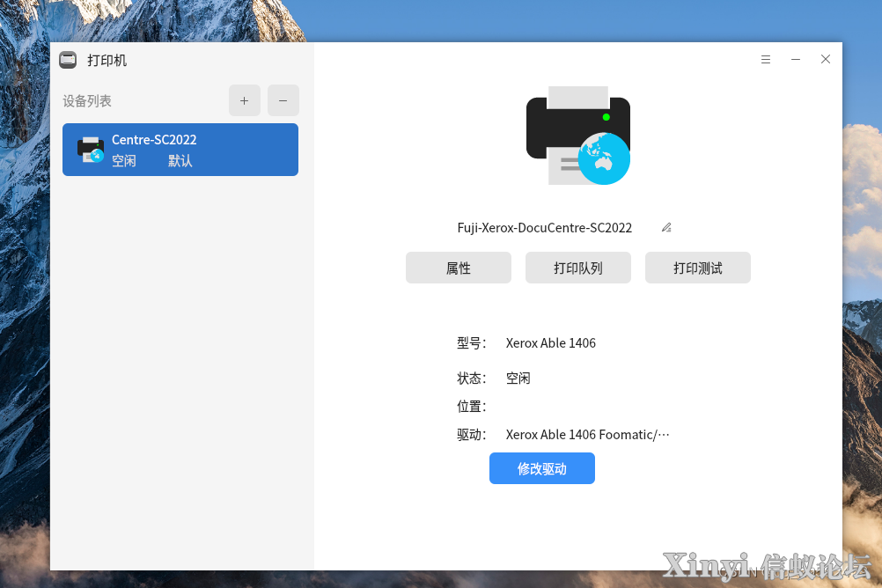Click the 默认 default tag on Centre-SC2022
Screen dimensions: 882x588
click(180, 161)
